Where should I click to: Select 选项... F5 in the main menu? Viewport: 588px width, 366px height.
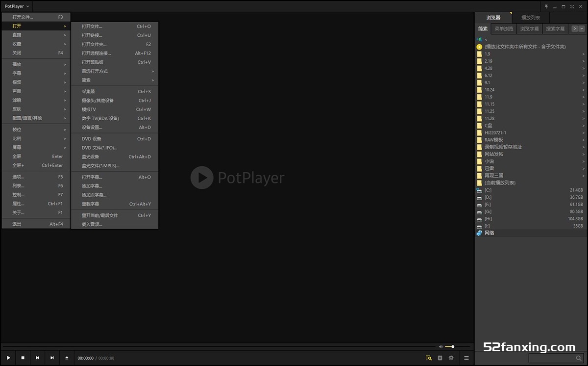pos(36,177)
